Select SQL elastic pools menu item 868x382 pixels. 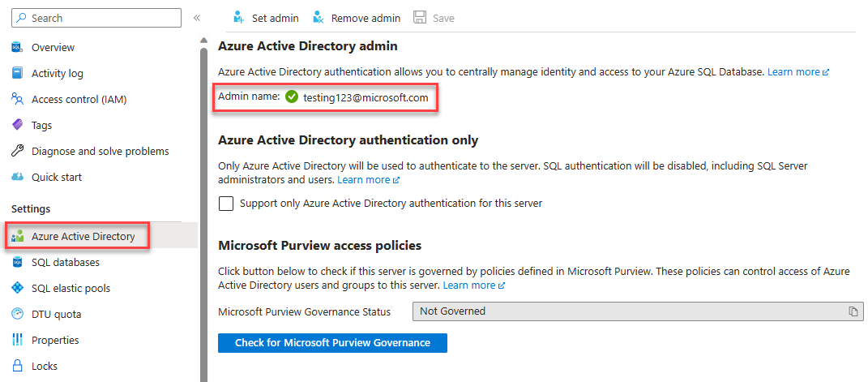coord(71,288)
